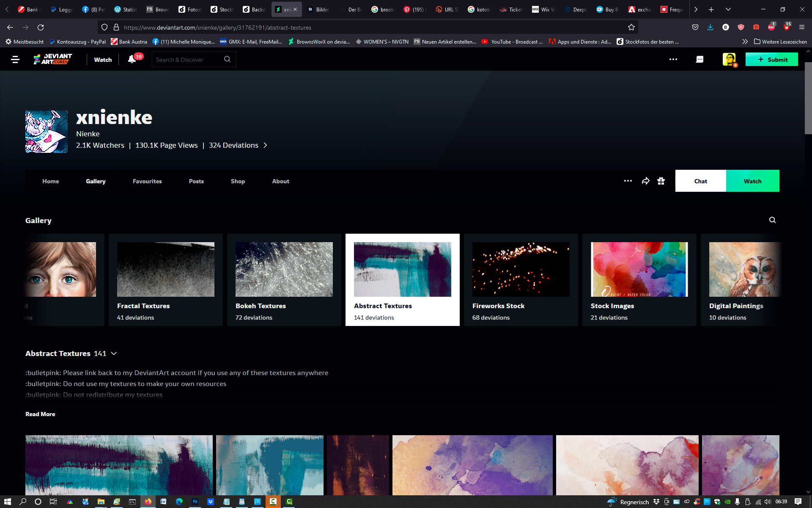Open the notifications bell

click(132, 60)
